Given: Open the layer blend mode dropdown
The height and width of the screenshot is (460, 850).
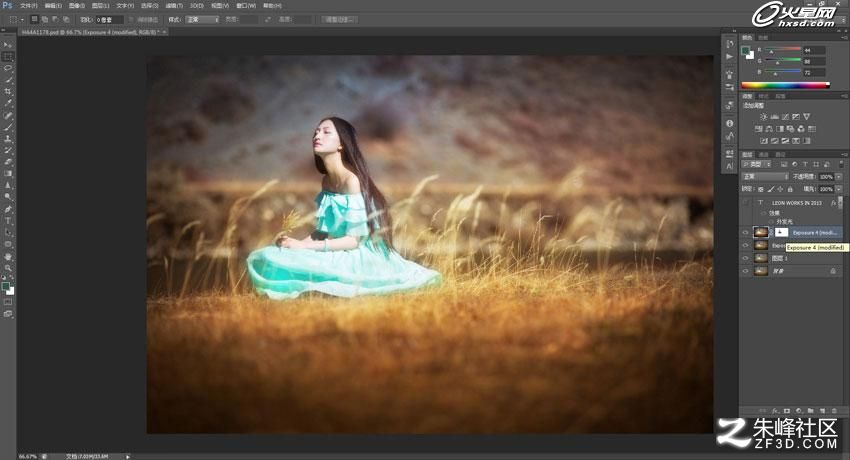Looking at the screenshot, I should (765, 177).
